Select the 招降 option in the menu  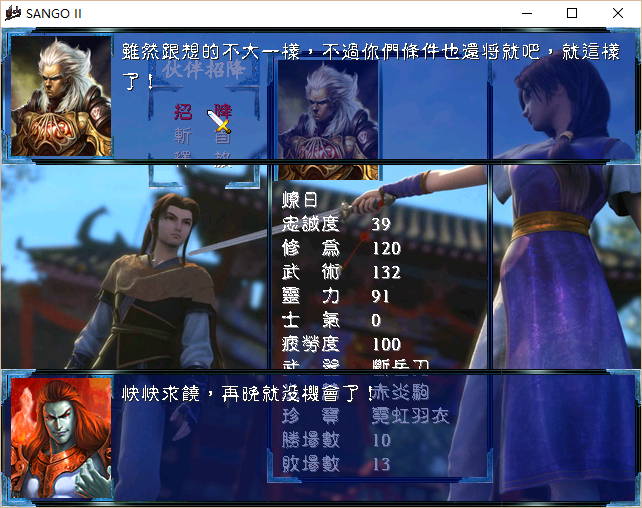pyautogui.click(x=203, y=111)
